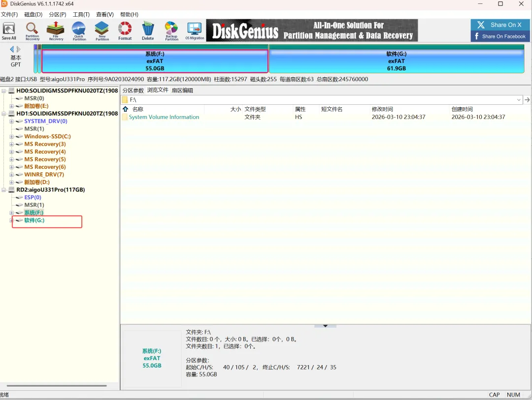Select ESP(0) tree item

[33, 197]
